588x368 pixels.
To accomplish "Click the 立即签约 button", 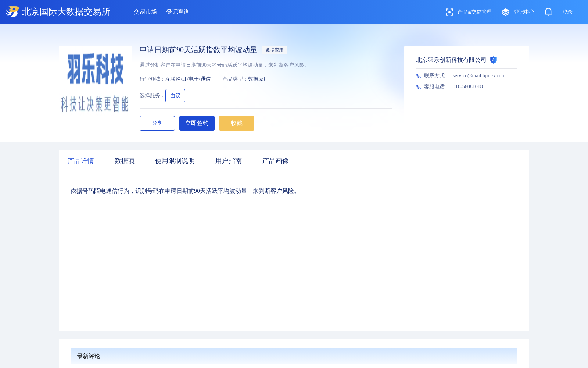I will (197, 123).
